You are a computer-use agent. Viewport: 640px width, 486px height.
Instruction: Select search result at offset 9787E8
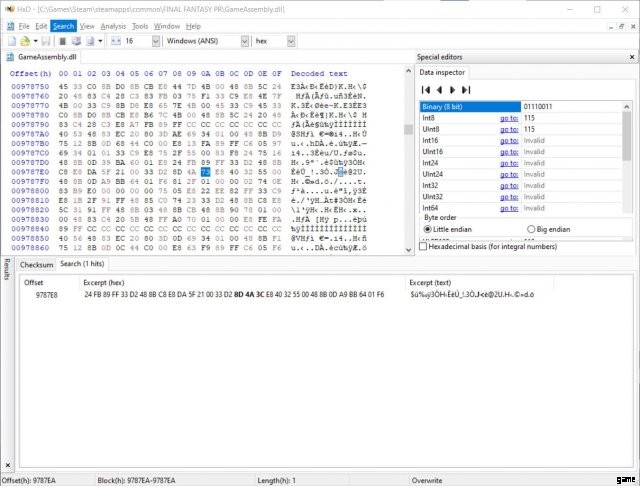click(46, 295)
